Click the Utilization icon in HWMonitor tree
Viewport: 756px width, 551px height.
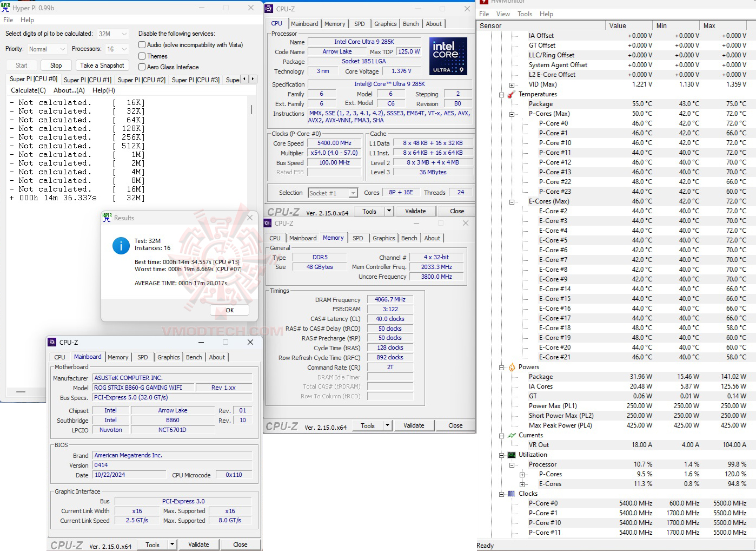pos(511,455)
